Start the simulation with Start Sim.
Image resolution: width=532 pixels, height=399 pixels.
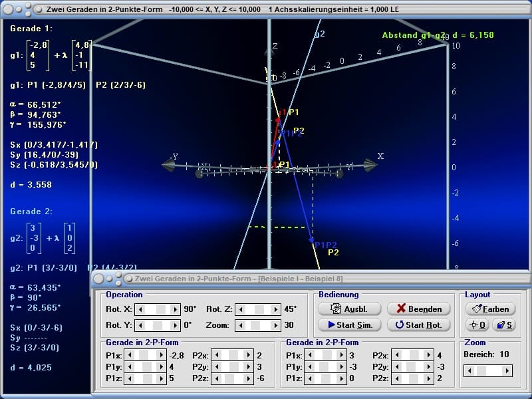pyautogui.click(x=350, y=325)
